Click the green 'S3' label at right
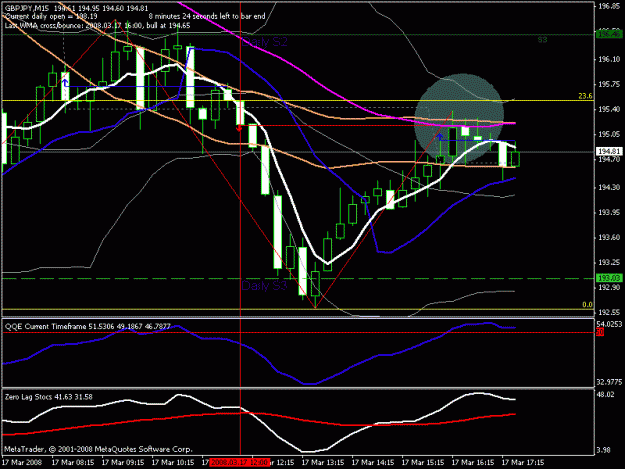 click(542, 40)
